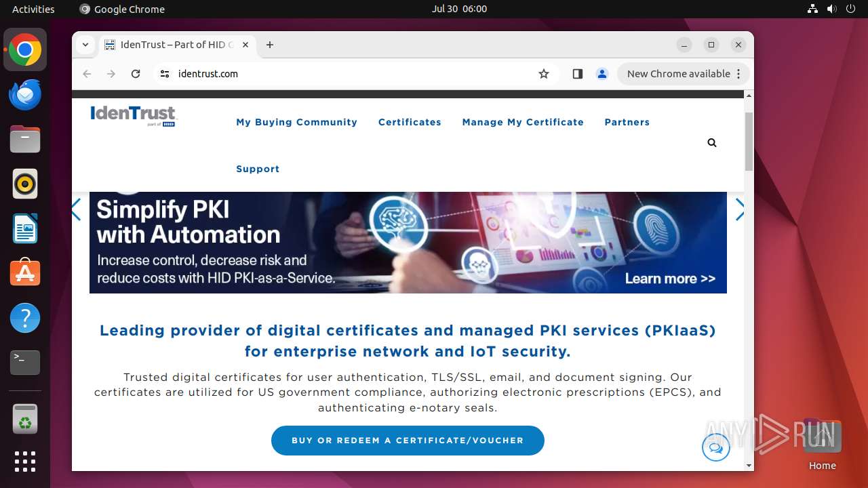The width and height of the screenshot is (868, 488).
Task: Open the Files manager in the dock
Action: (x=25, y=139)
